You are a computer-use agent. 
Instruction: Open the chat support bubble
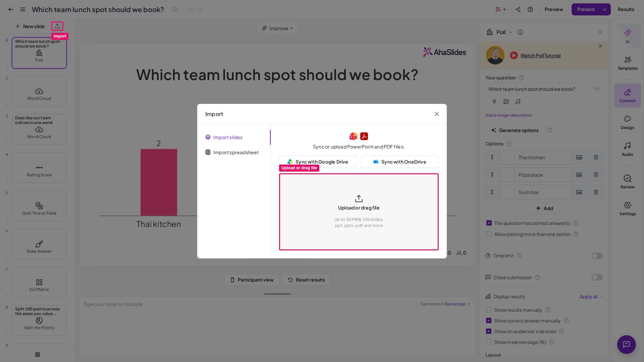click(x=627, y=344)
